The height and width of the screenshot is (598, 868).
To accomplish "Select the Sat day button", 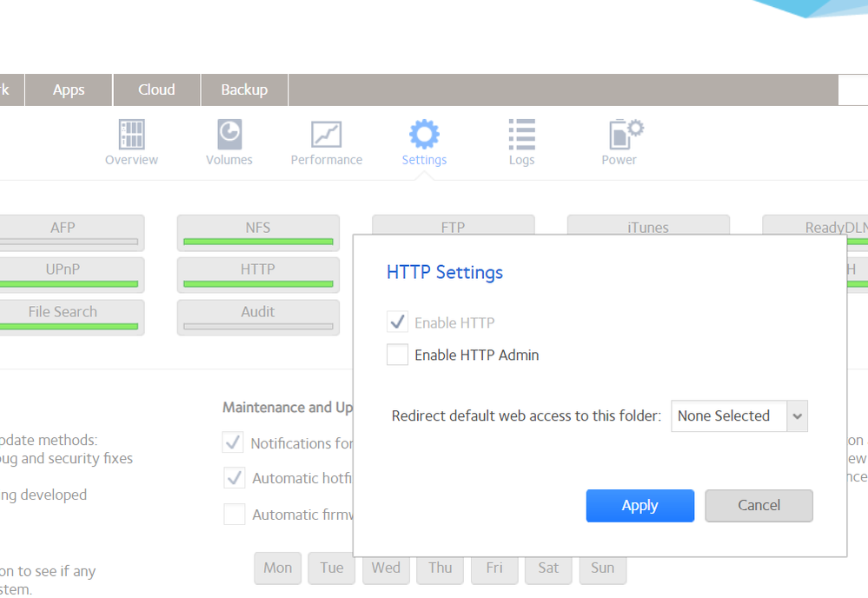I will coord(548,570).
